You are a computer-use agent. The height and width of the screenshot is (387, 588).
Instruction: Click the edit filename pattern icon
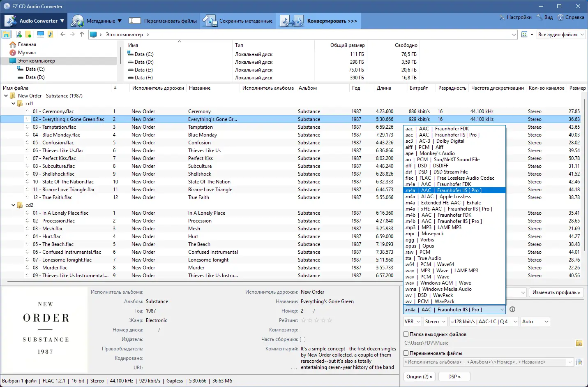pos(579,362)
